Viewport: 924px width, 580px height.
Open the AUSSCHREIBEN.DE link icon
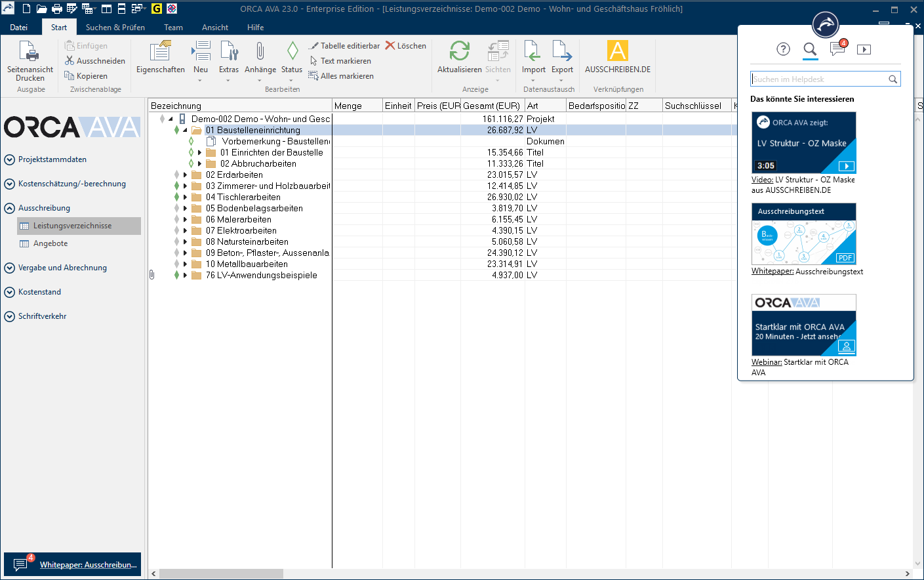pyautogui.click(x=617, y=51)
